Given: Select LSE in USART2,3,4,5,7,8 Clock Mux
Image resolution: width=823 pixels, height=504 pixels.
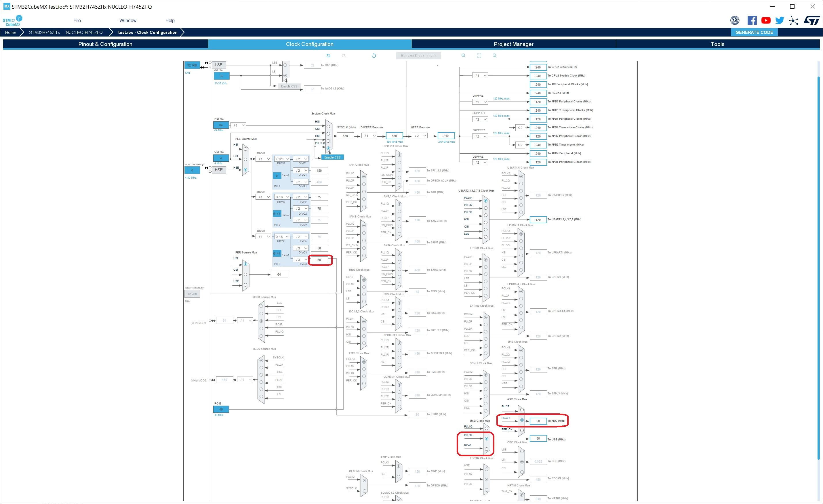Looking at the screenshot, I should (486, 237).
